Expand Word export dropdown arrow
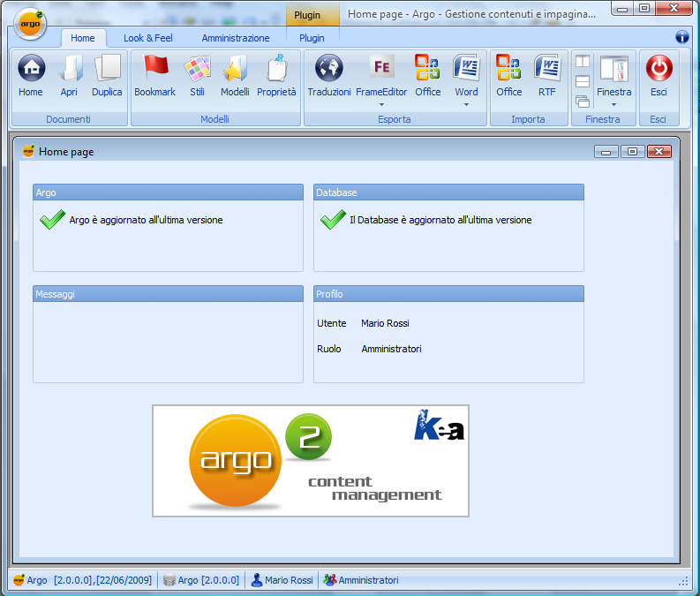This screenshot has width=700, height=596. pos(466,105)
